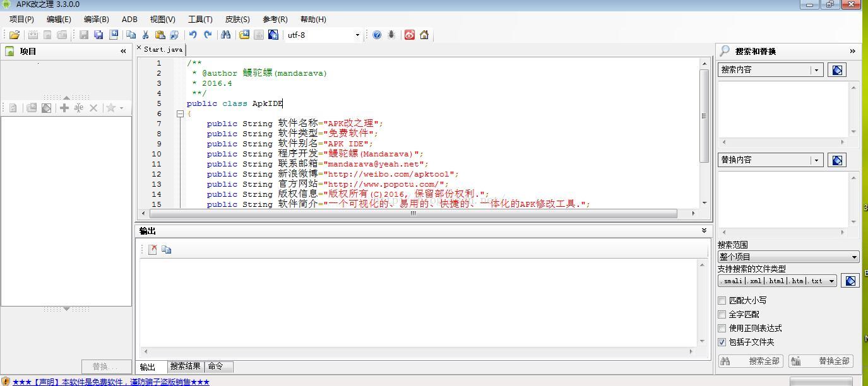The height and width of the screenshot is (386, 868).
Task: Collapse the 搜索和替换 panel with double chevron
Action: [x=852, y=52]
